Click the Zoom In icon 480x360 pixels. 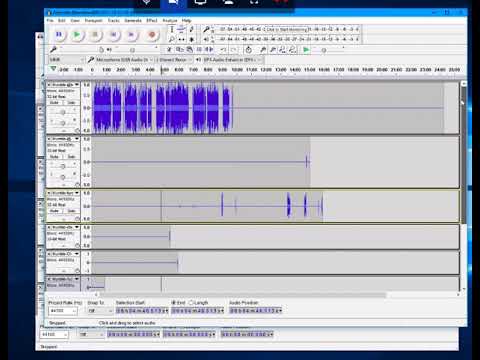(x=263, y=50)
